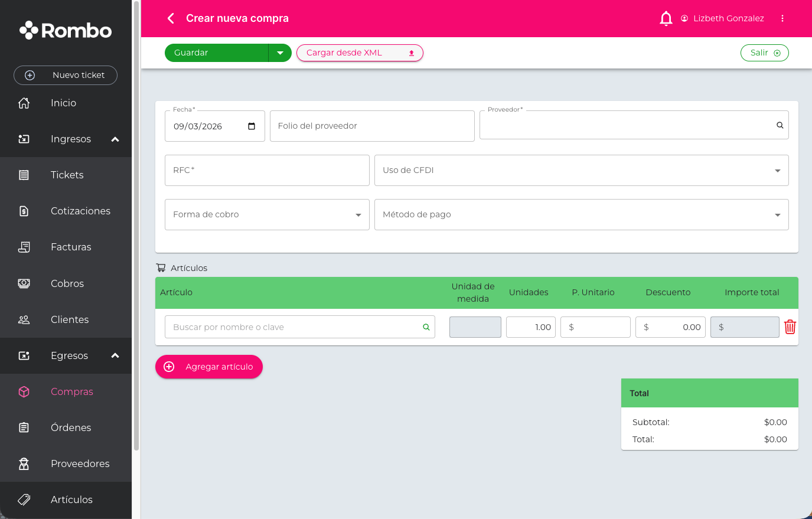Click the Lizbeth Gonzalez user profile

pyautogui.click(x=722, y=18)
